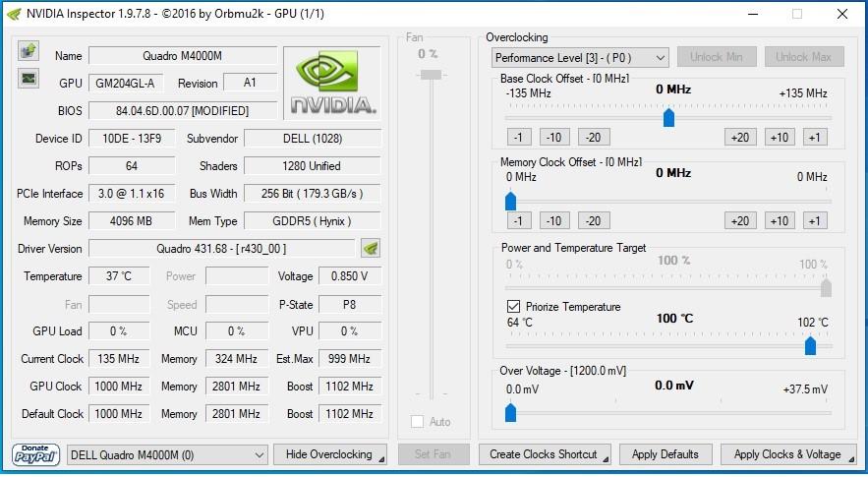Click the Power target slider handle
Screen dimensions: 868x477
pos(826,288)
